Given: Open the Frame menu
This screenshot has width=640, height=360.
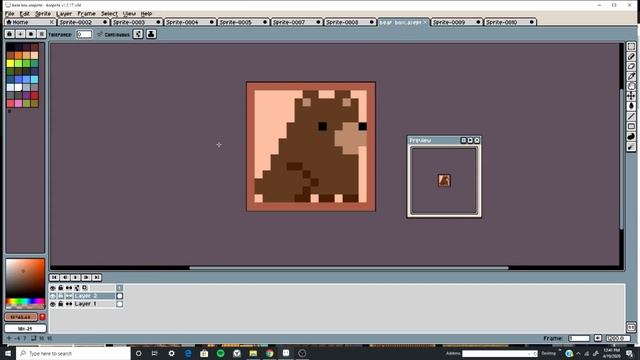Looking at the screenshot, I should (87, 13).
